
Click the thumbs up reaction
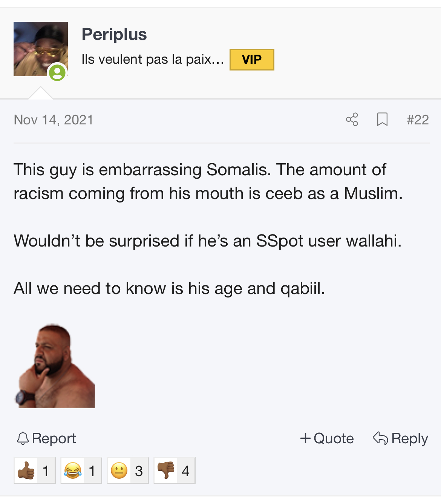tap(34, 470)
